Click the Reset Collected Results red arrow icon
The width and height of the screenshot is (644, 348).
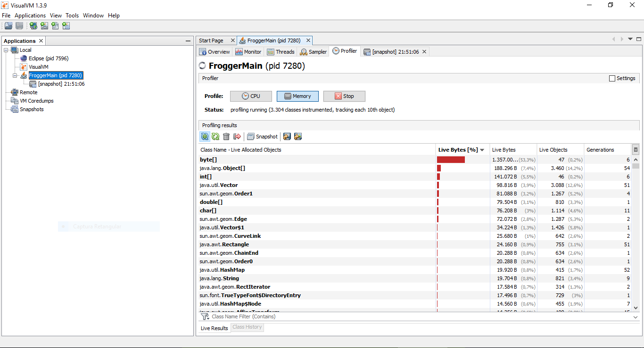pos(237,137)
